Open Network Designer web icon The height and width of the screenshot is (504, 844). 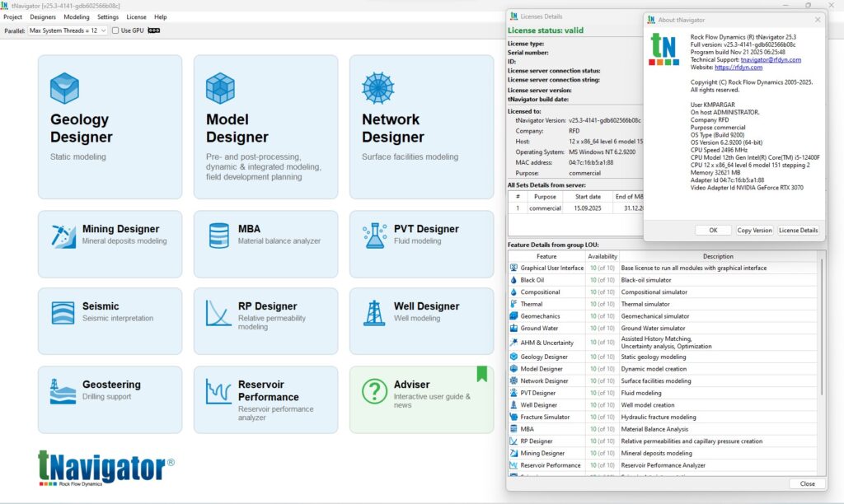coord(376,88)
